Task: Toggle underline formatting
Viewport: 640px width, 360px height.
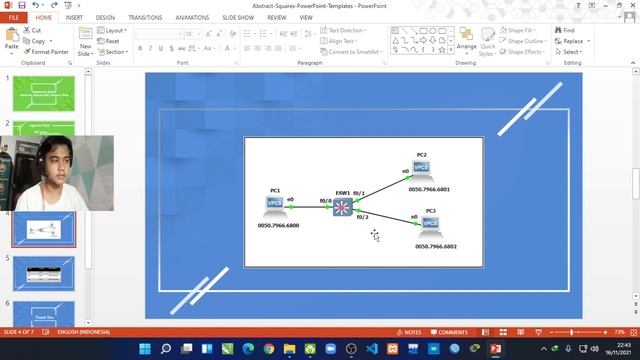Action: [x=161, y=48]
